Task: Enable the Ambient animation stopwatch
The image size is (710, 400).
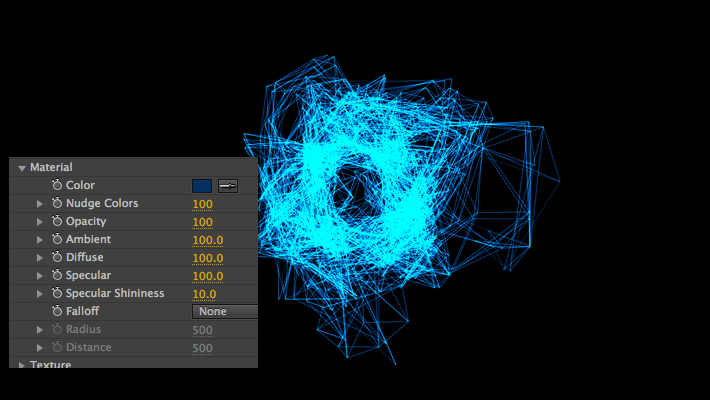Action: point(57,240)
